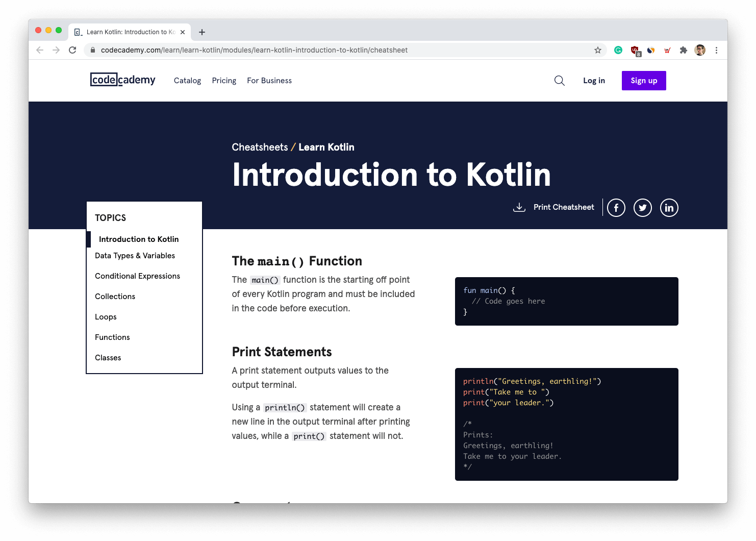Viewport: 756px width, 541px height.
Task: Reload the page with refresh icon
Action: [72, 50]
